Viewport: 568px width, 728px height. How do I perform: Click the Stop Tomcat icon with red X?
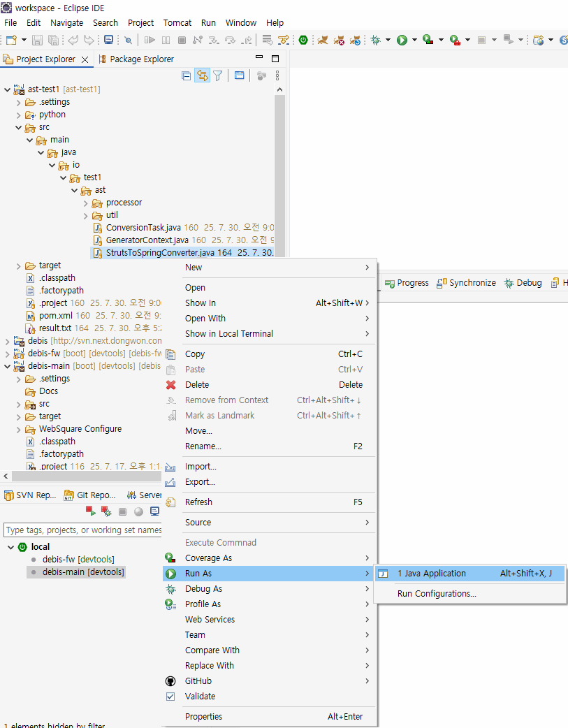coord(339,40)
